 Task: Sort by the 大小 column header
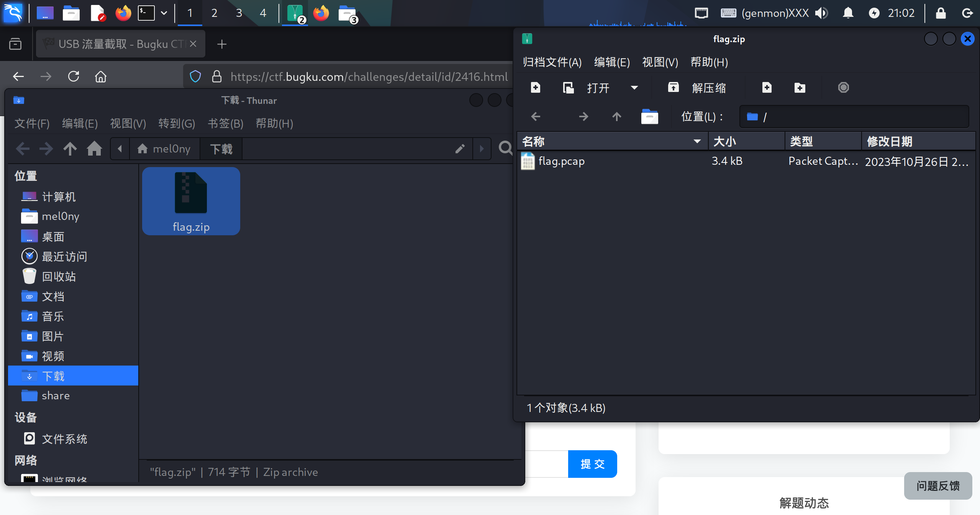pyautogui.click(x=746, y=141)
